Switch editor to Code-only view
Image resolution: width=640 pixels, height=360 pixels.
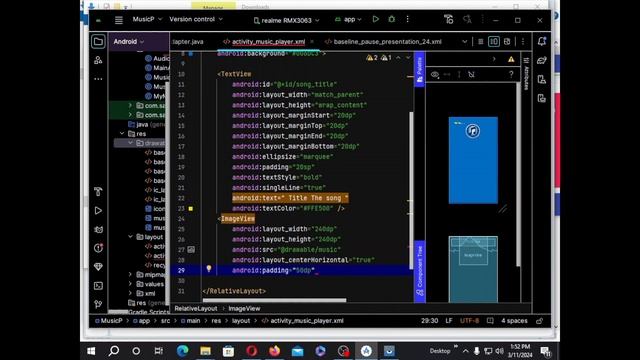[x=480, y=42]
